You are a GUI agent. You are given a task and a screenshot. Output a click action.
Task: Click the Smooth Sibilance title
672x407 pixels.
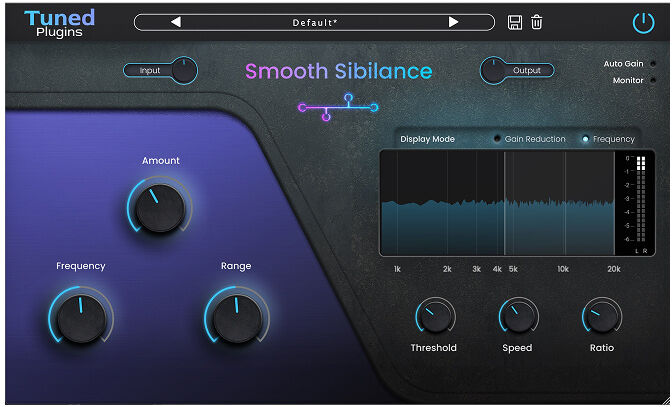coord(339,71)
